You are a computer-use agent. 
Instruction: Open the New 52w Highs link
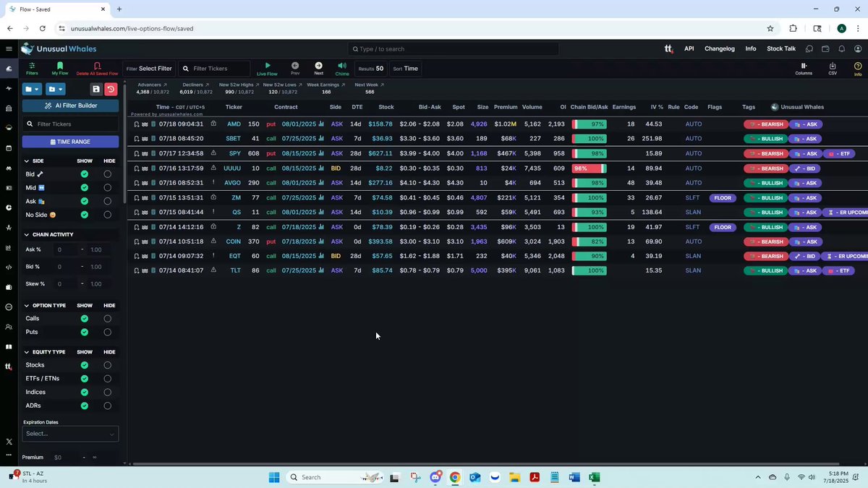tap(239, 85)
